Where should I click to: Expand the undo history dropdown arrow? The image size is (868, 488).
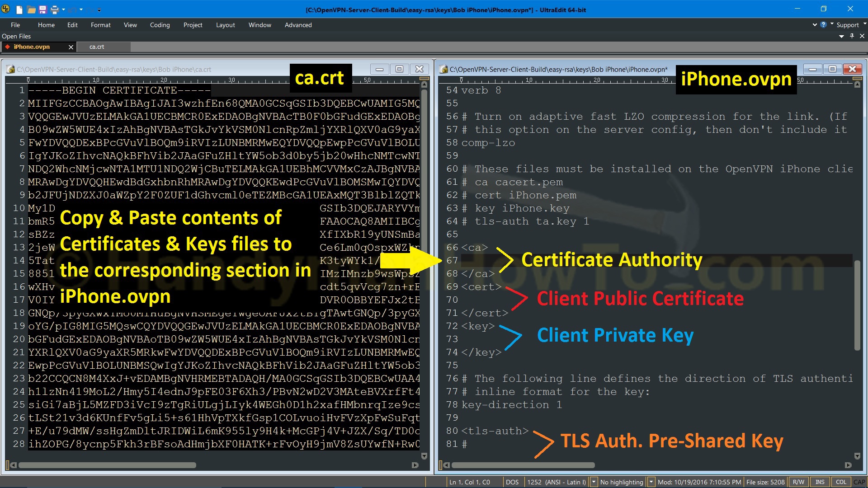coord(81,9)
